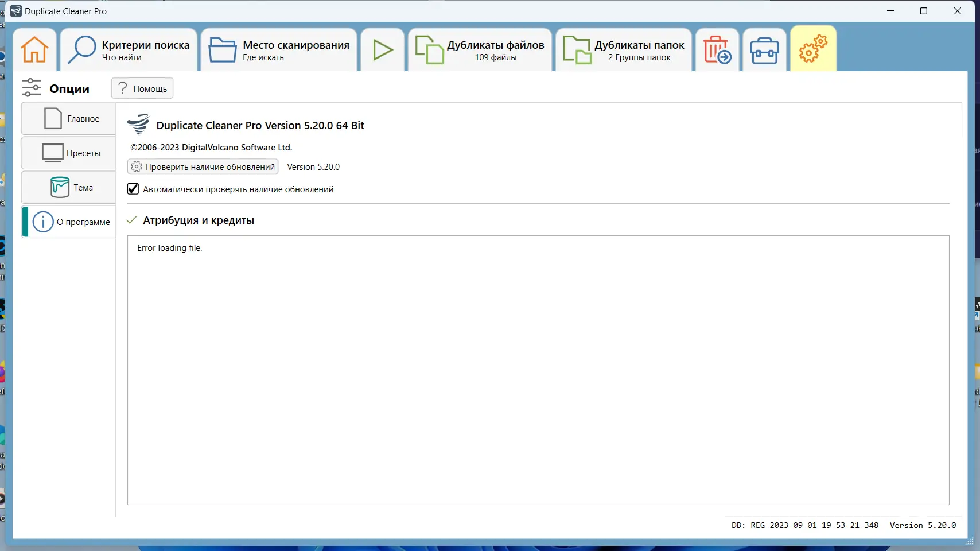This screenshot has width=980, height=551.
Task: Click the Помощь help button
Action: click(142, 88)
